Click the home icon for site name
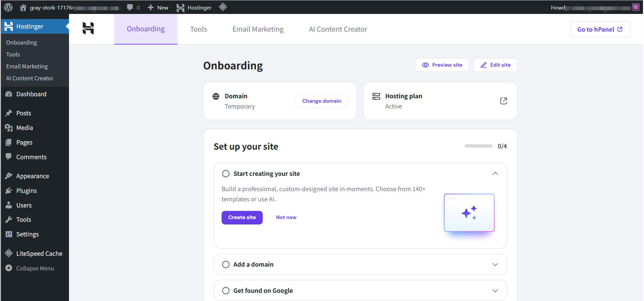Viewport: 644px width, 301px height. (23, 7)
